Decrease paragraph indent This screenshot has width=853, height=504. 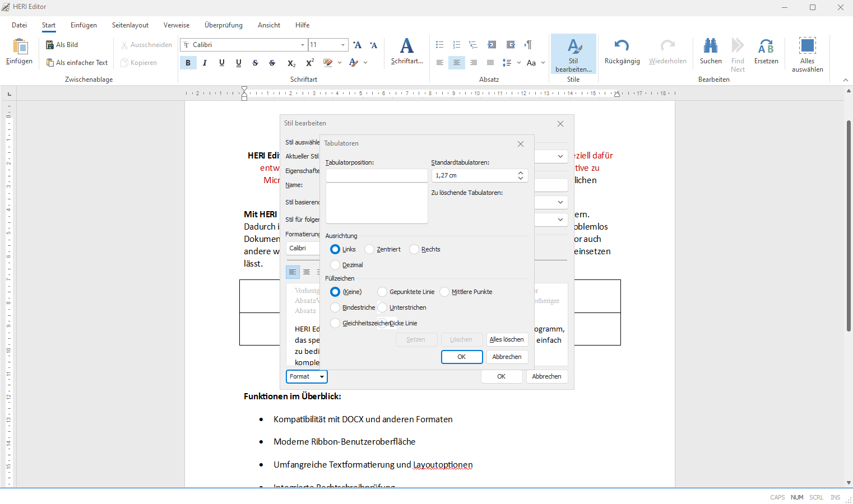(492, 45)
